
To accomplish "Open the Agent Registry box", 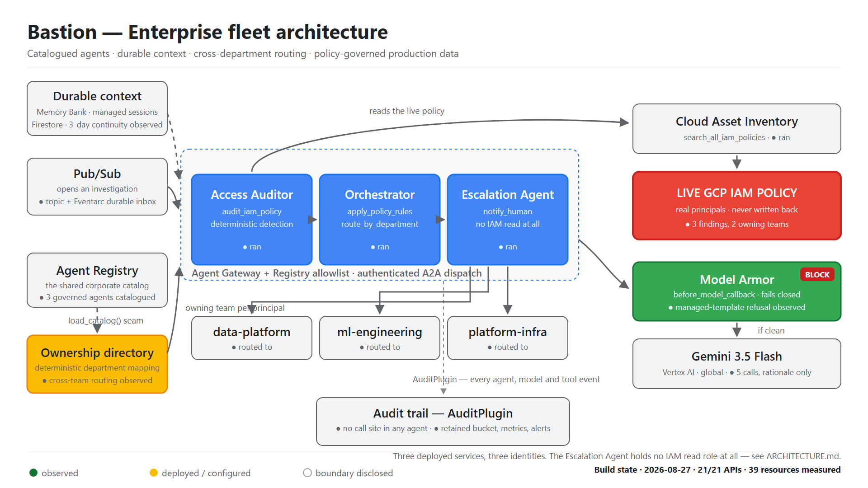I will (x=97, y=280).
